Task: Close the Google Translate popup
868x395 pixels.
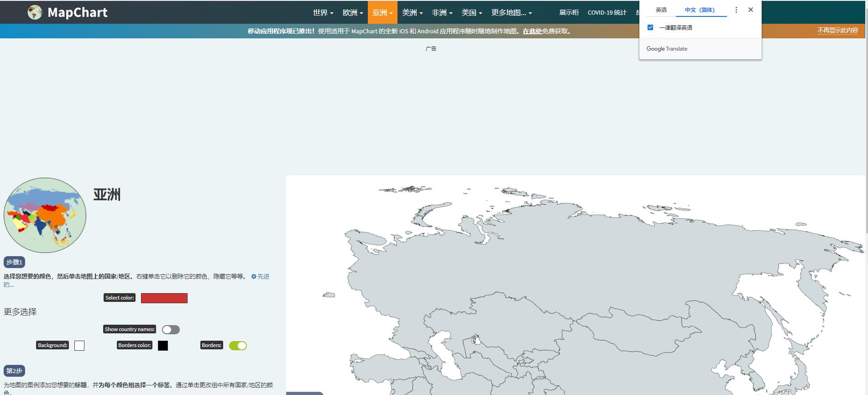Action: pyautogui.click(x=750, y=10)
